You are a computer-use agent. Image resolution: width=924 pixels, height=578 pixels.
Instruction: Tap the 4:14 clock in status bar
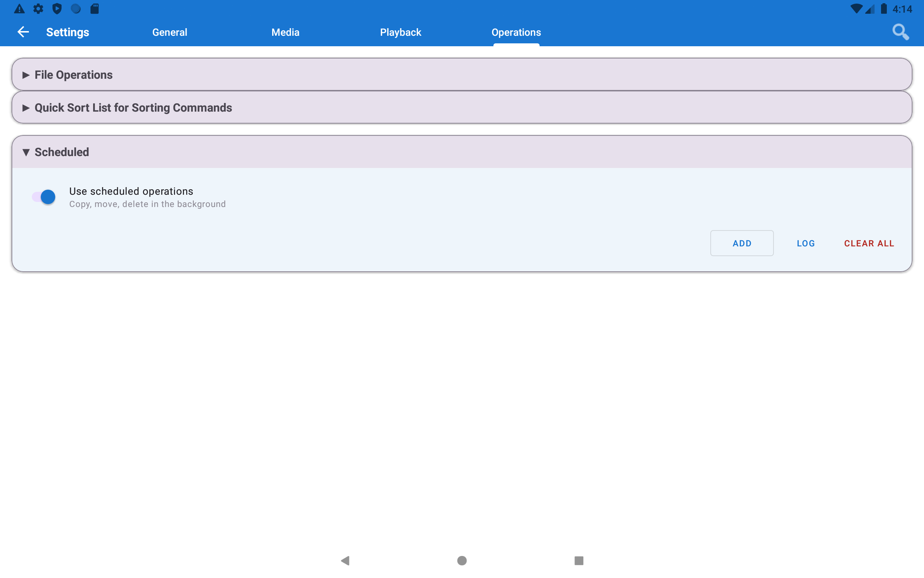(x=902, y=9)
